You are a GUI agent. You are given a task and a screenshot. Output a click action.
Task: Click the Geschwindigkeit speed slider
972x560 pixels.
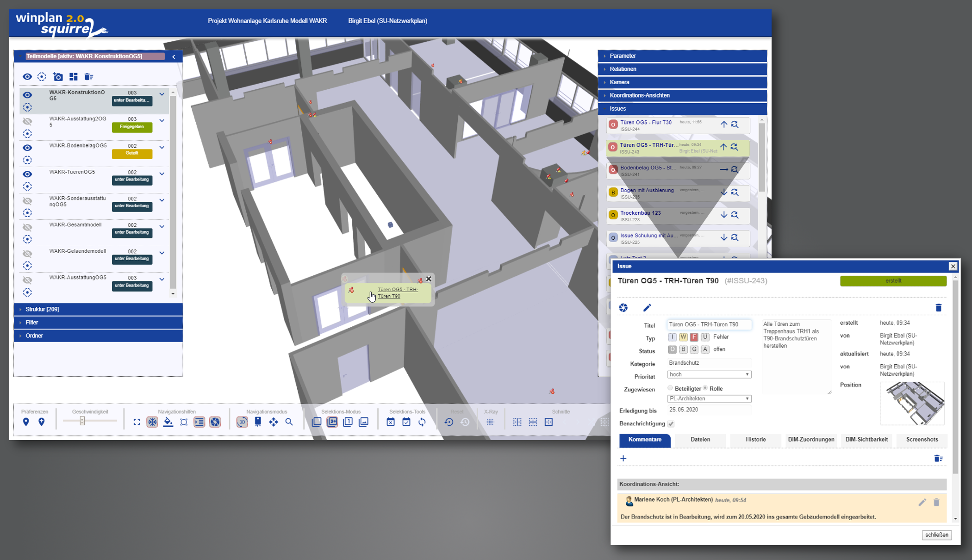(90, 421)
